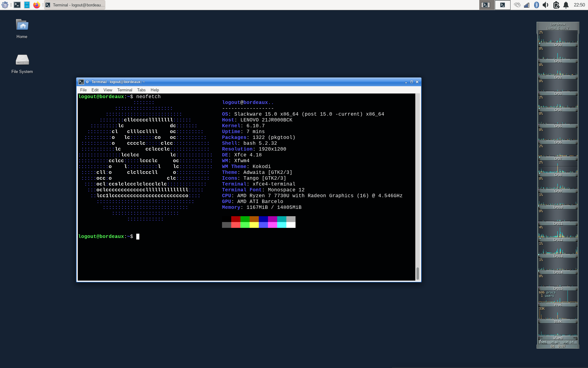Click the battery power manager icon
Screen dimensions: 588x368
(x=556, y=5)
